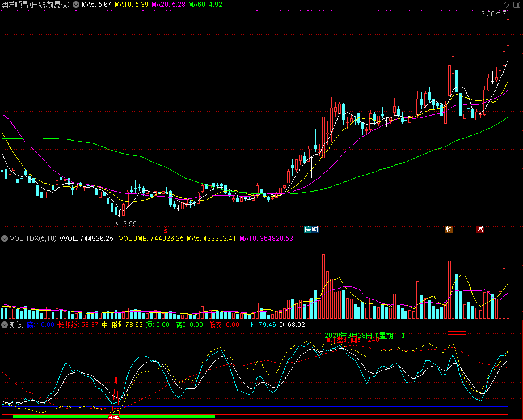Select the MA5: 5.67 label

click(96, 5)
